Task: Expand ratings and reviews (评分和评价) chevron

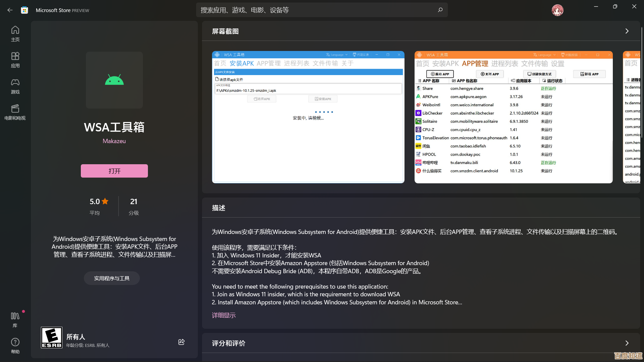Action: click(627, 343)
